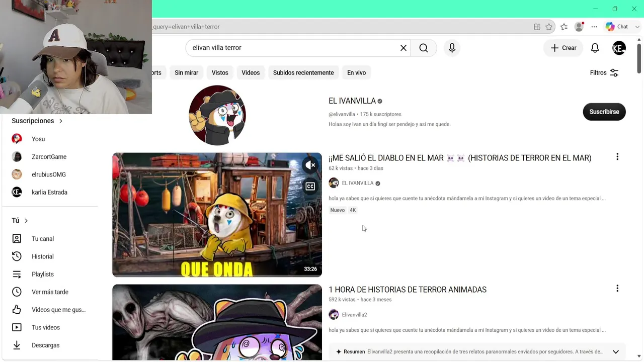
Task: Expand the Resumen summary chevron
Action: 615,352
